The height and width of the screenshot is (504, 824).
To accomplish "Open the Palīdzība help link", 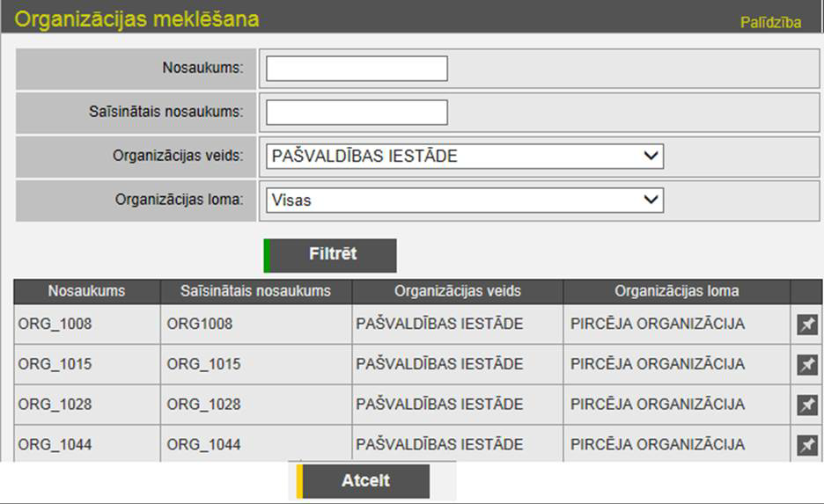I will point(770,22).
